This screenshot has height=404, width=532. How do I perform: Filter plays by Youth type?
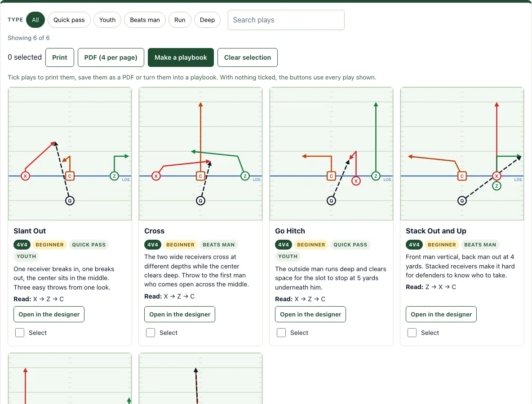point(107,20)
